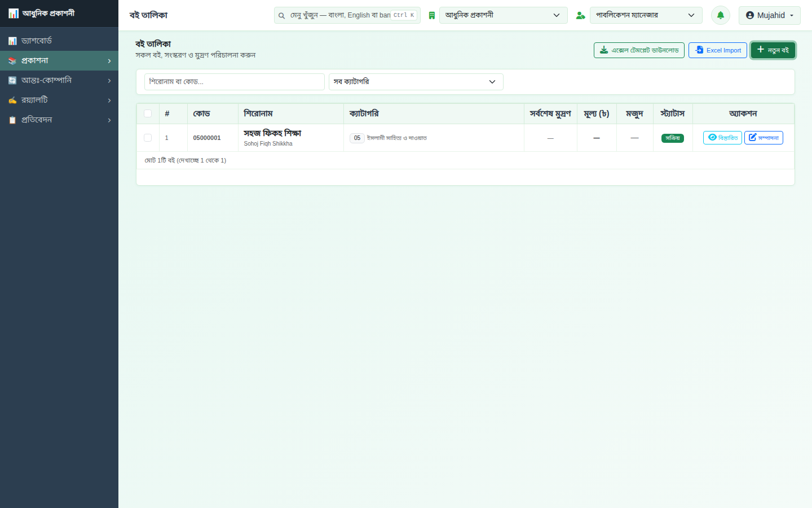Click the file import icon on Excel Import

(x=699, y=50)
